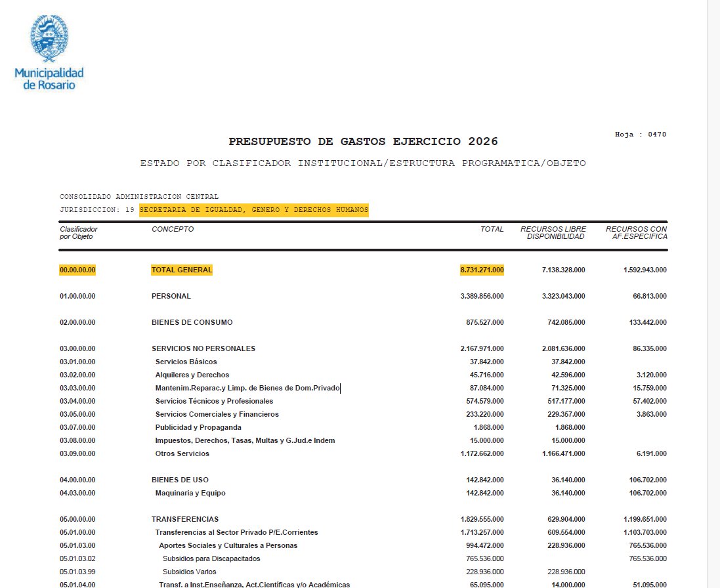Click the code '05.01.03.99'
This screenshot has width=720, height=588.
[77, 572]
